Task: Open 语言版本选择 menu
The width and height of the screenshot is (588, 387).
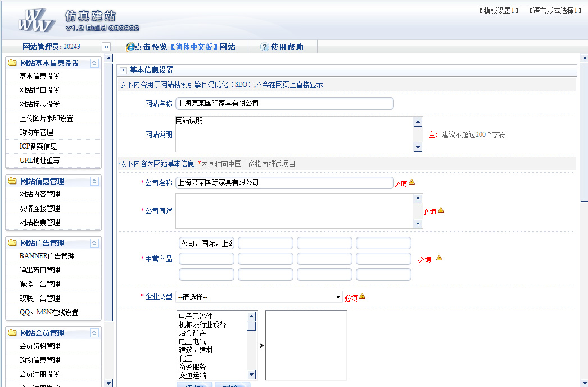Action: [555, 11]
